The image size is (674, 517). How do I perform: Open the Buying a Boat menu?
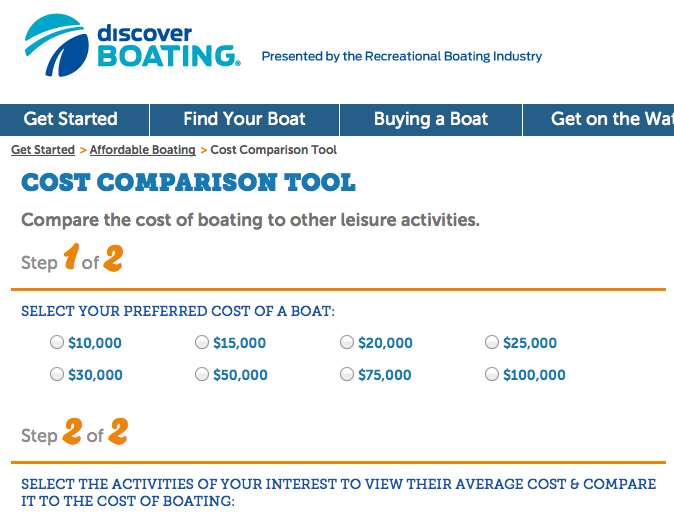(x=431, y=119)
